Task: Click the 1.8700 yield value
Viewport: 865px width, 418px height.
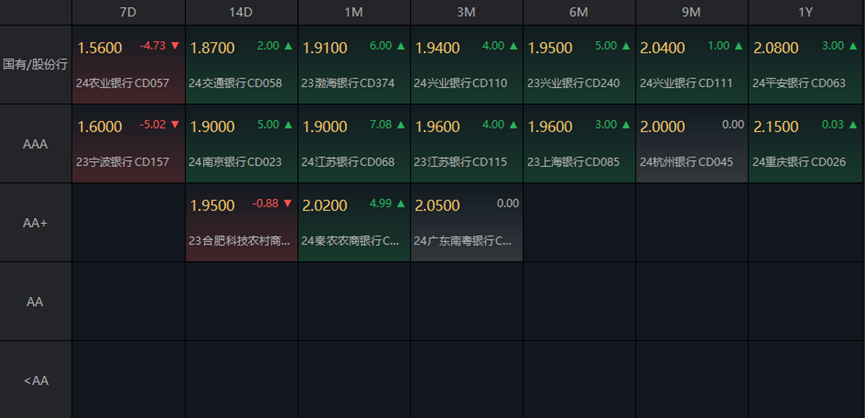Action: coord(212,49)
